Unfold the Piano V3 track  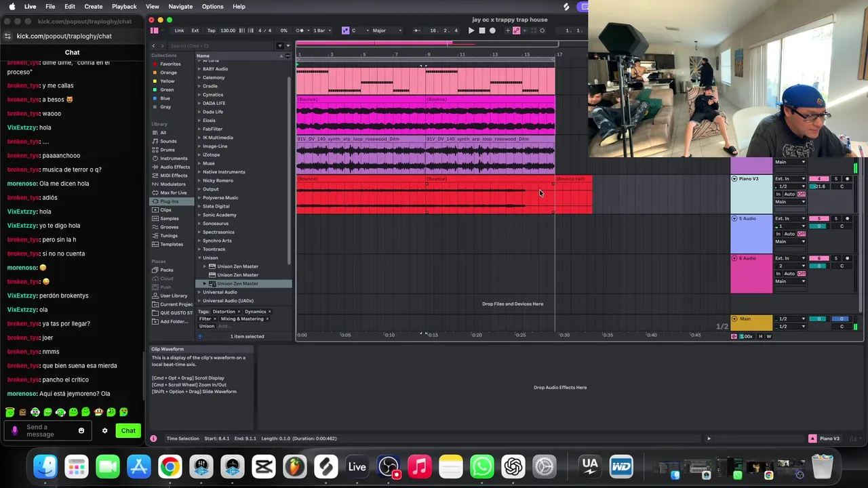click(734, 179)
